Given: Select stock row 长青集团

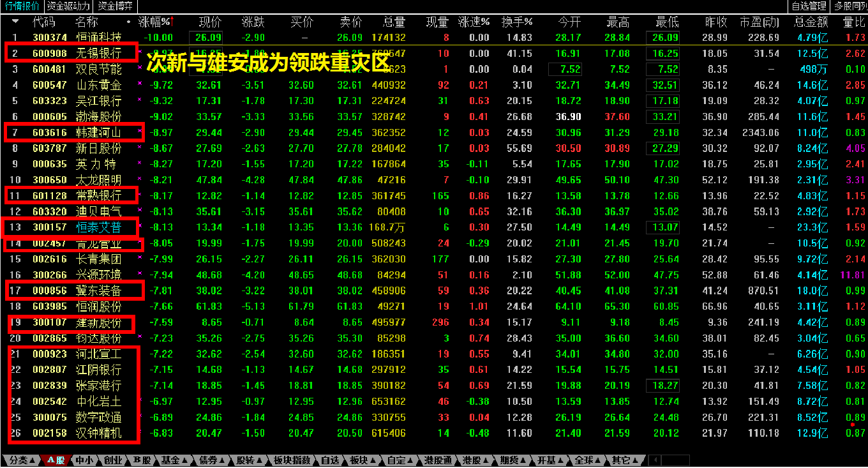Looking at the screenshot, I should (434, 259).
